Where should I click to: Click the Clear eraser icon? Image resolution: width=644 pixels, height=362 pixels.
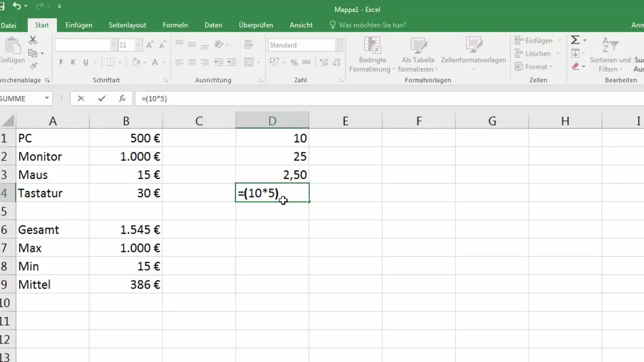point(576,66)
